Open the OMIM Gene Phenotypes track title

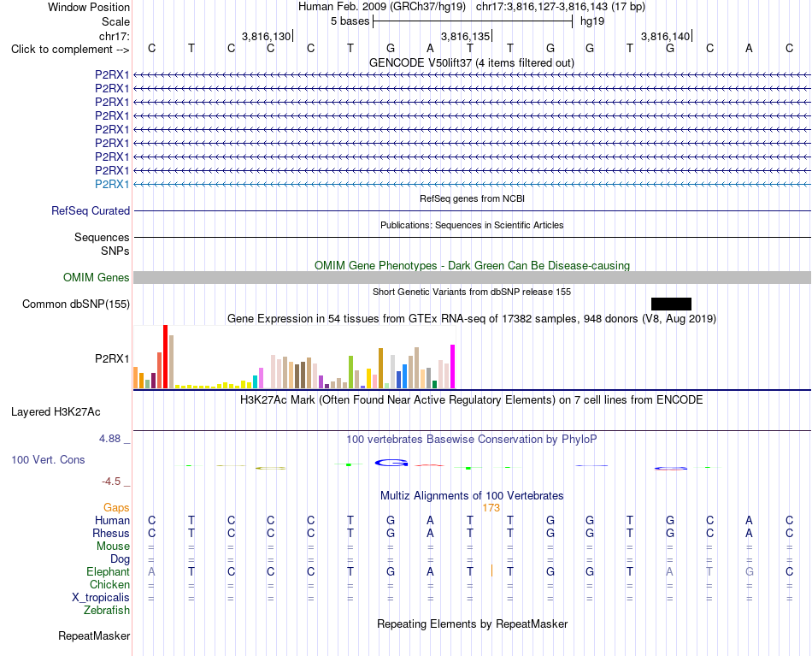point(472,265)
